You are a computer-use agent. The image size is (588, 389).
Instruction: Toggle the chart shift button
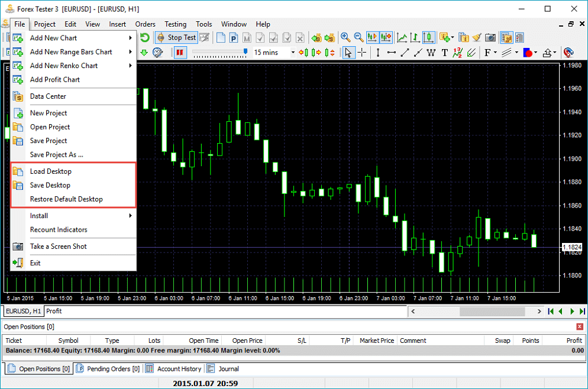pyautogui.click(x=386, y=37)
